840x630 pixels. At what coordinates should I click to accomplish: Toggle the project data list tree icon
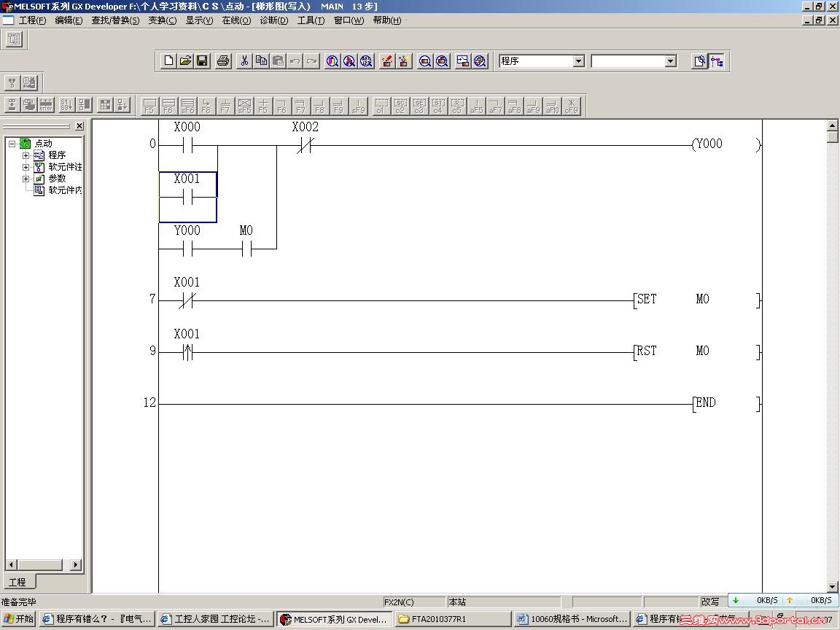click(717, 61)
